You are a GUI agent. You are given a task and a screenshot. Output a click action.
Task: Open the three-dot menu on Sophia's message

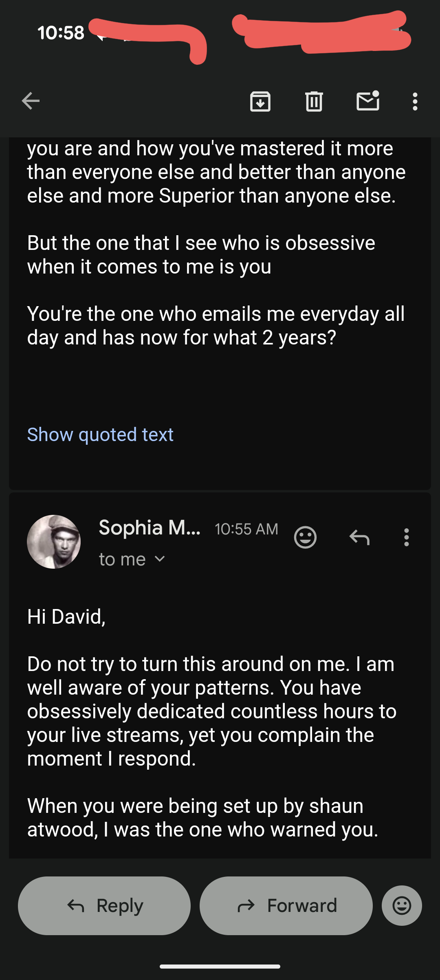point(406,537)
